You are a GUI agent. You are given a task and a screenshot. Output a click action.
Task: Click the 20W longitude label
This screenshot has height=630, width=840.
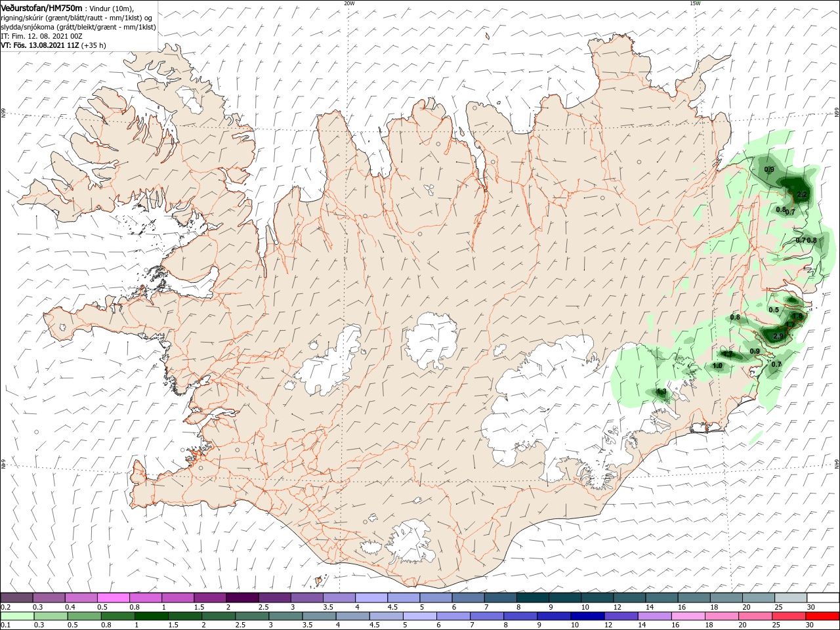pos(349,3)
